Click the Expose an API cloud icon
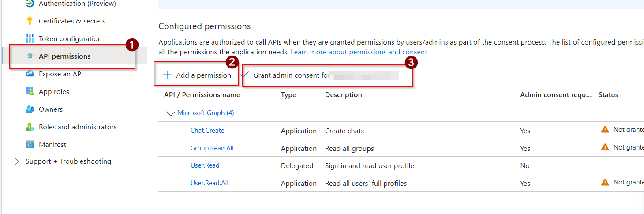 [30, 74]
